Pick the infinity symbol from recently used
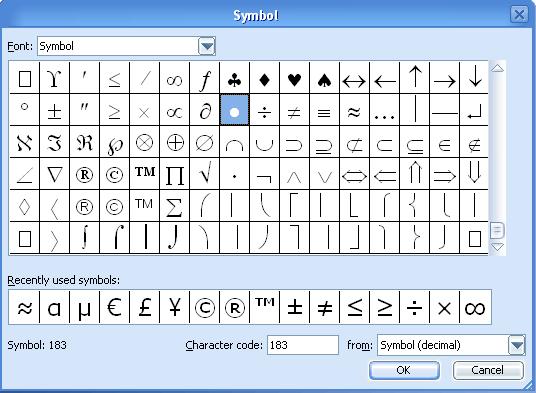Viewport: 536px width, 393px height. coord(475,307)
